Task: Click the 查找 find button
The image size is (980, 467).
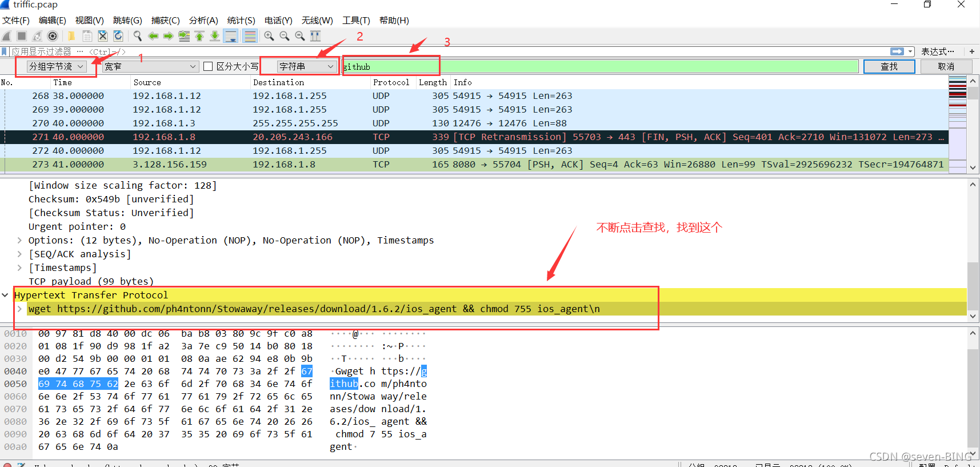Action: [x=889, y=66]
